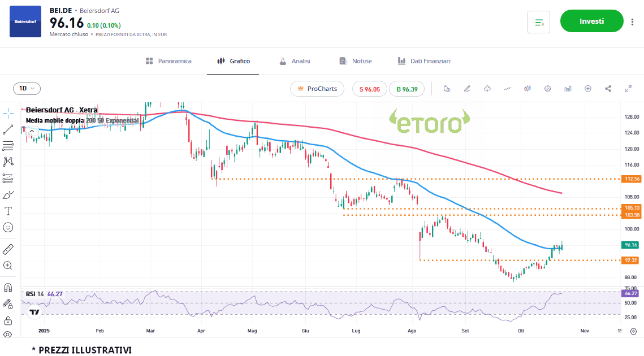Open ProCharts
The width and height of the screenshot is (644, 356).
(x=317, y=89)
